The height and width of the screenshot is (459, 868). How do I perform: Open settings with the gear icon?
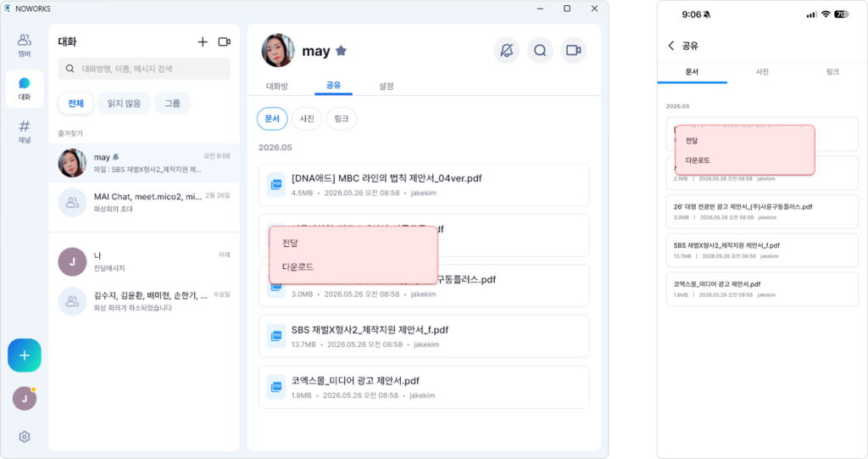click(x=25, y=437)
